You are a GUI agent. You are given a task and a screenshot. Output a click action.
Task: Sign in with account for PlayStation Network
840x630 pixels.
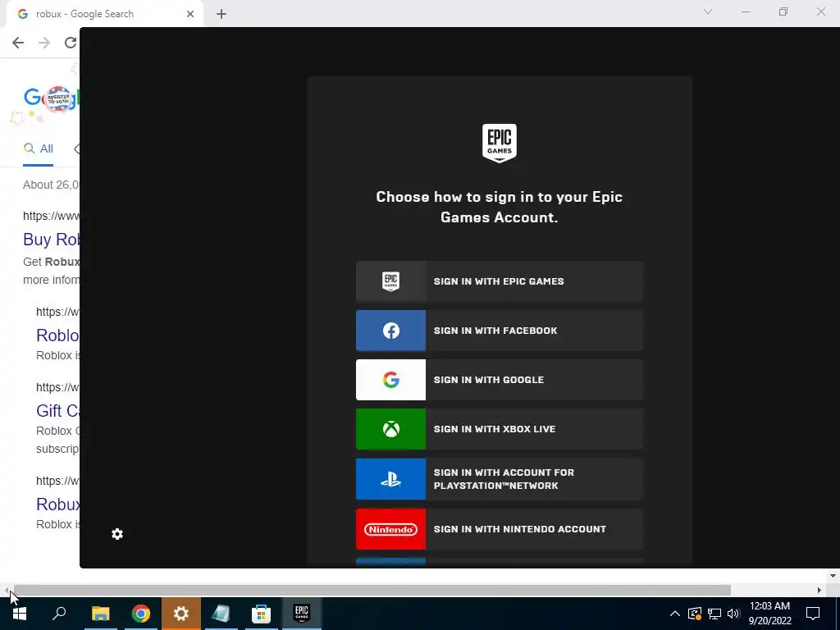[x=500, y=479]
